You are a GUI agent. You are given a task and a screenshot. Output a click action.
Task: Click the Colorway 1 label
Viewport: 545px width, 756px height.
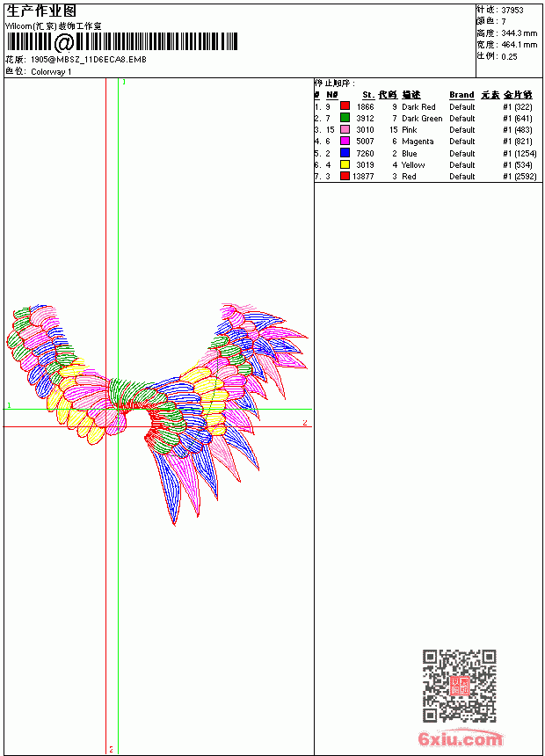51,72
